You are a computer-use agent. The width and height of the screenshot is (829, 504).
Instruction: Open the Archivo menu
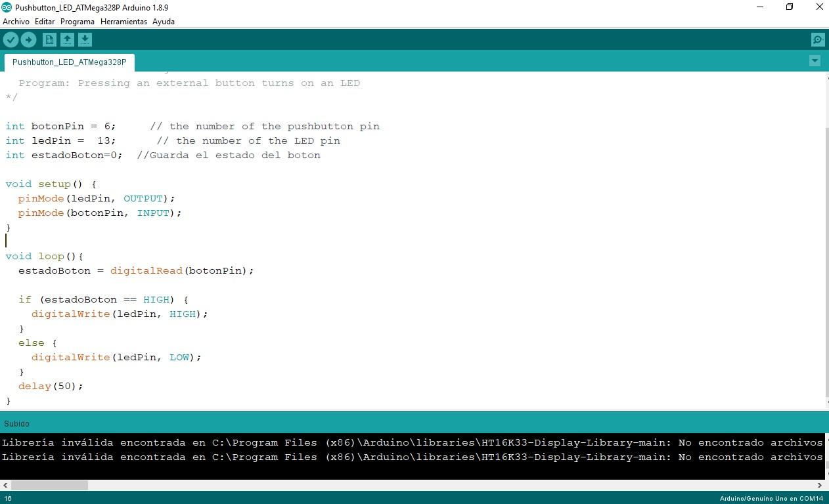click(16, 22)
